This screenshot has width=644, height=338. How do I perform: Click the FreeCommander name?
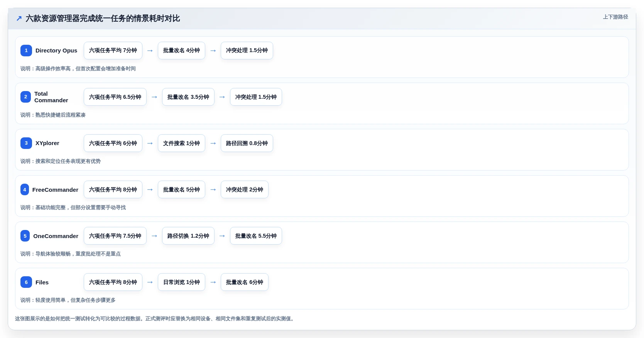tap(55, 189)
